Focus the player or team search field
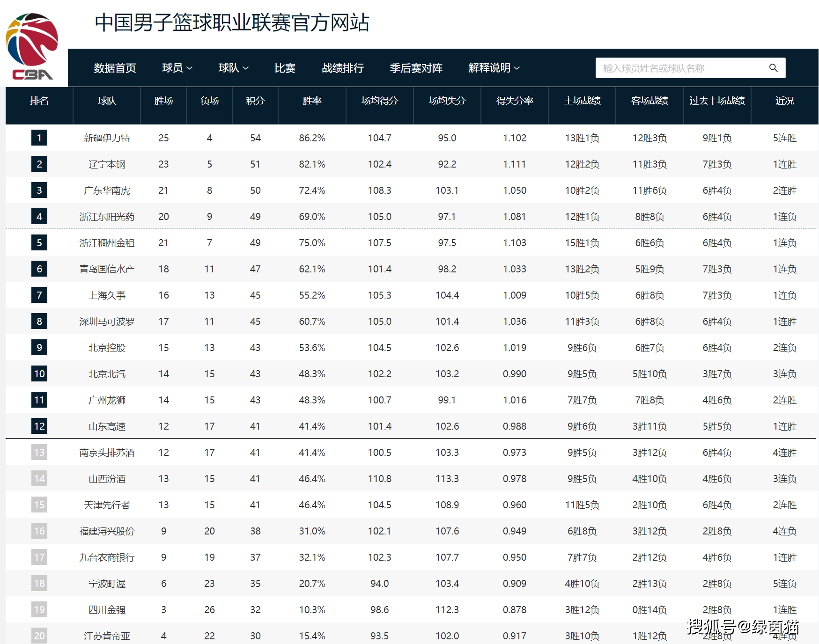The image size is (819, 644). tap(690, 68)
